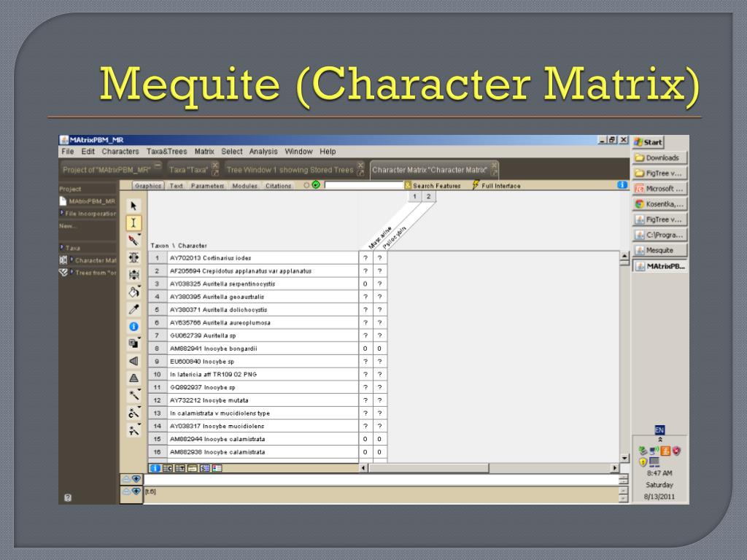Open dropdown arrow on paint bucket tool
The width and height of the screenshot is (747, 560).
click(x=139, y=286)
